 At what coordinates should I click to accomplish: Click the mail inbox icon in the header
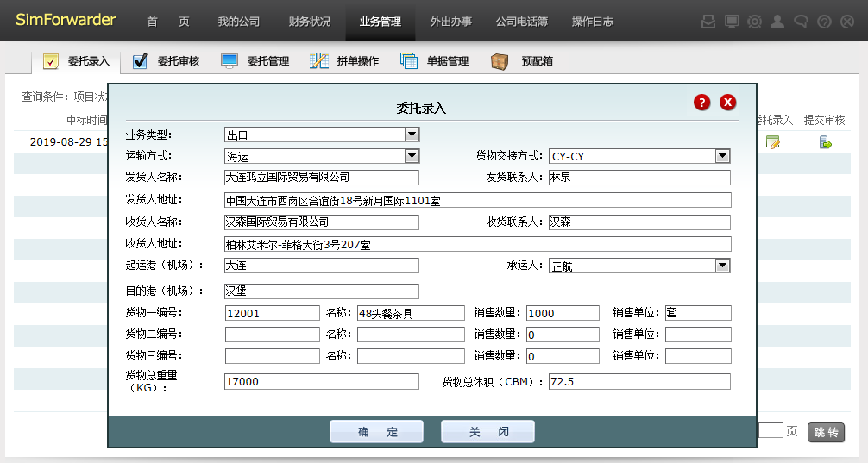(x=708, y=22)
